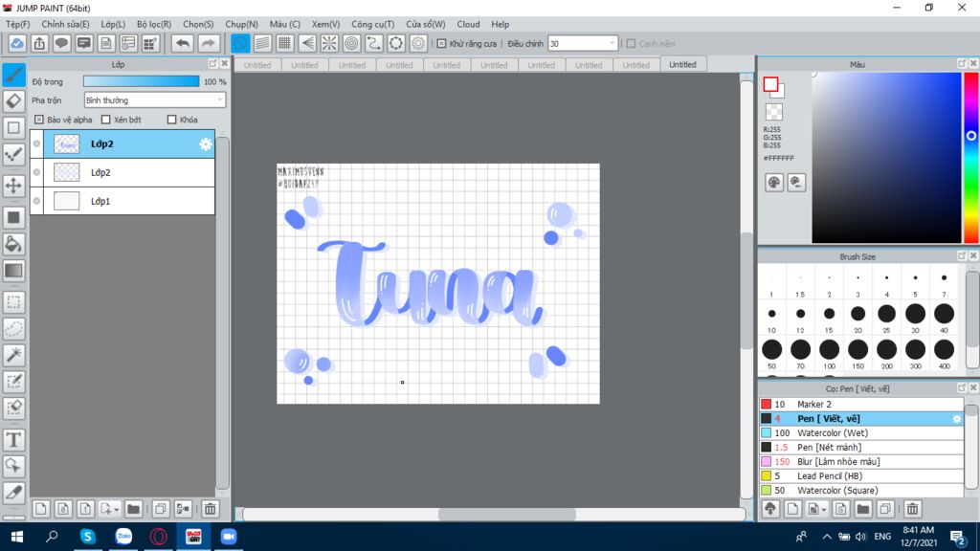Click the Undo arrow in toolbar

click(x=183, y=43)
